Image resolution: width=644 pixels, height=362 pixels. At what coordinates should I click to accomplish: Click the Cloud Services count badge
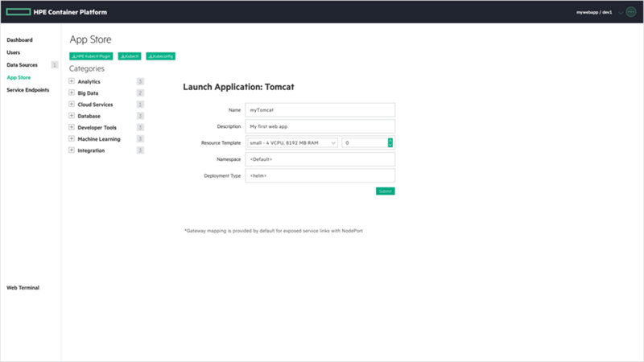point(140,105)
